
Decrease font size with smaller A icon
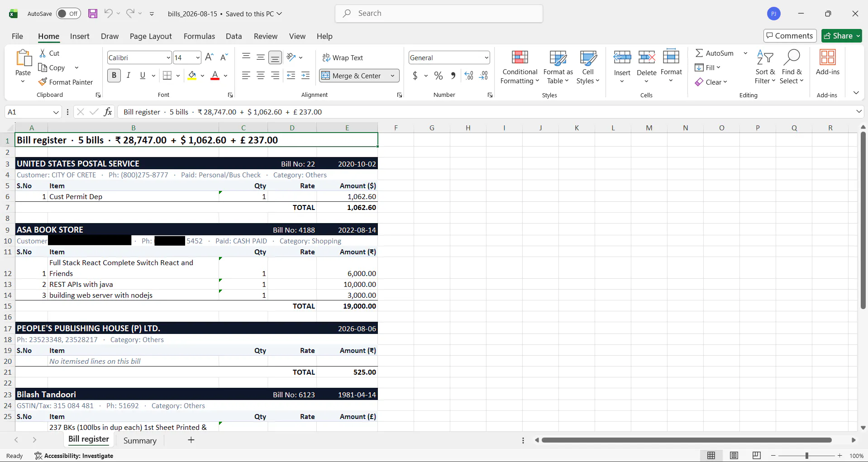coord(224,57)
